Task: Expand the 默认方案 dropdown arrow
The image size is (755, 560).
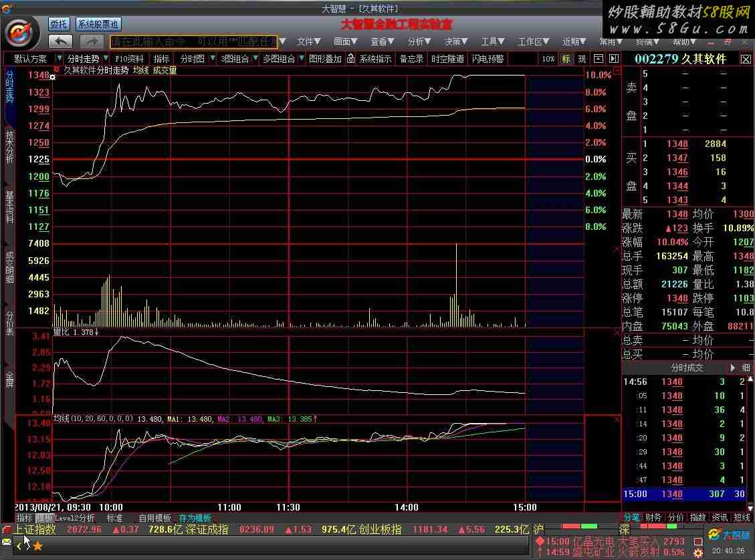Action: pos(59,59)
